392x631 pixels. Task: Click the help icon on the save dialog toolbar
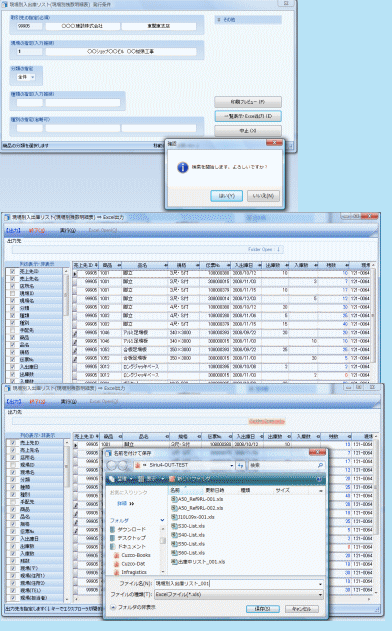(319, 479)
